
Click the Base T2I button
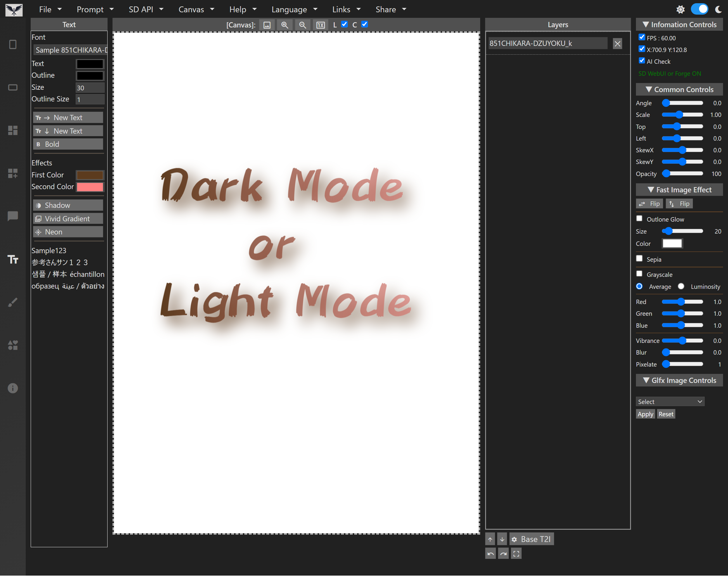point(532,539)
